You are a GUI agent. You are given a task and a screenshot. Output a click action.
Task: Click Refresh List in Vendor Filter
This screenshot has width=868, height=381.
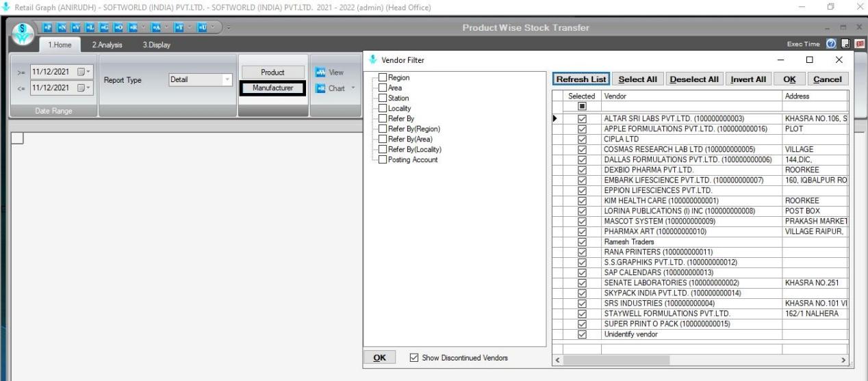point(580,79)
